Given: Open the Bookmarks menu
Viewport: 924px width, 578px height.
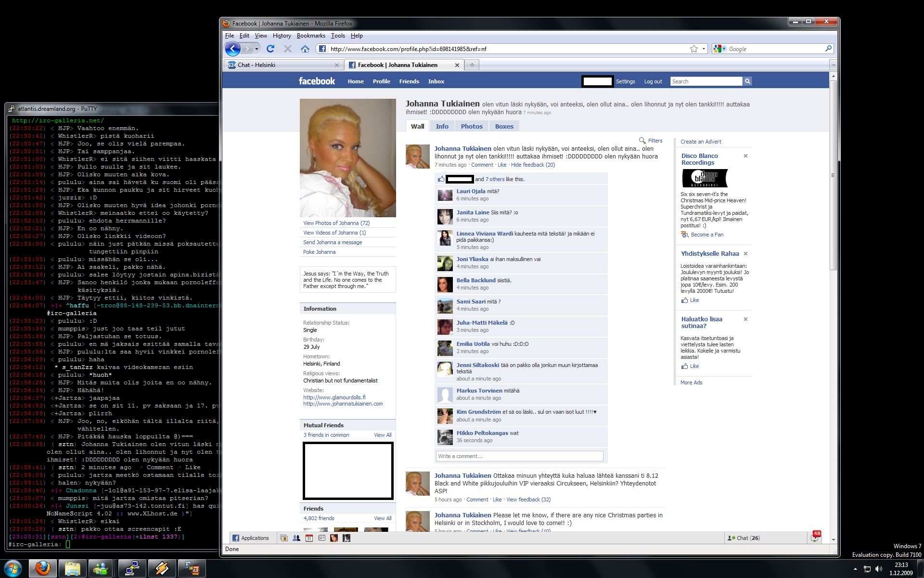Looking at the screenshot, I should 311,36.
